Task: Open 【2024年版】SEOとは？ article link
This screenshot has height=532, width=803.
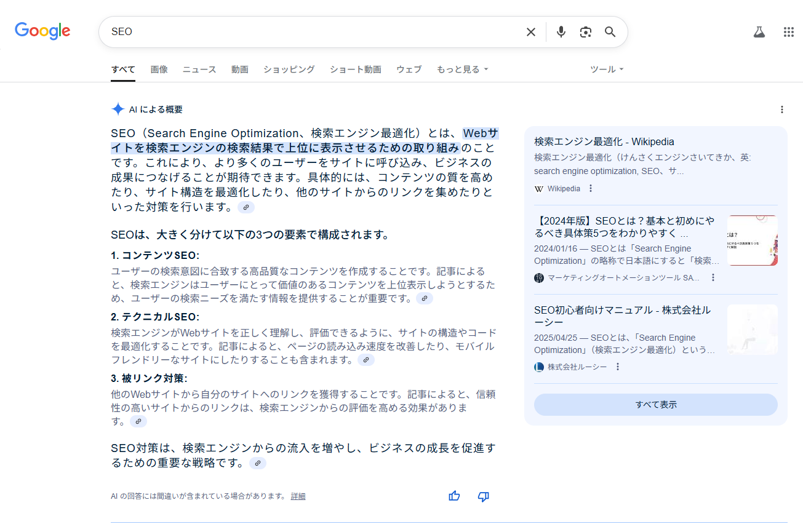Action: pyautogui.click(x=625, y=227)
